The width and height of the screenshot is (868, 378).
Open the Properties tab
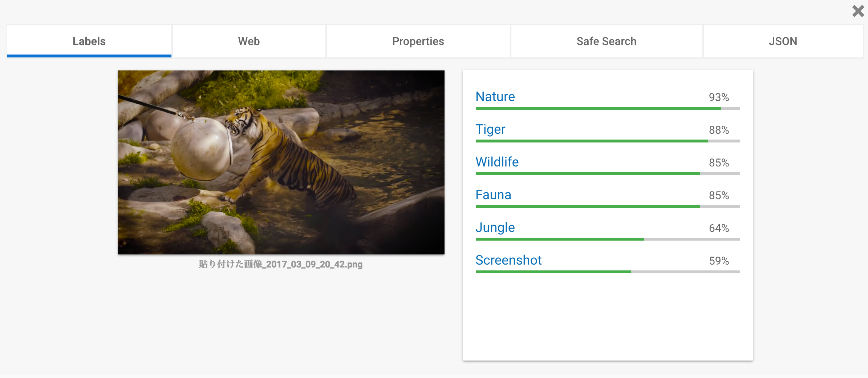(x=418, y=41)
